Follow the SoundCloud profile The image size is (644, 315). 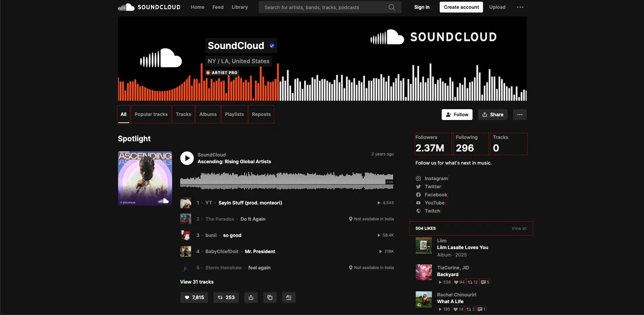point(457,115)
